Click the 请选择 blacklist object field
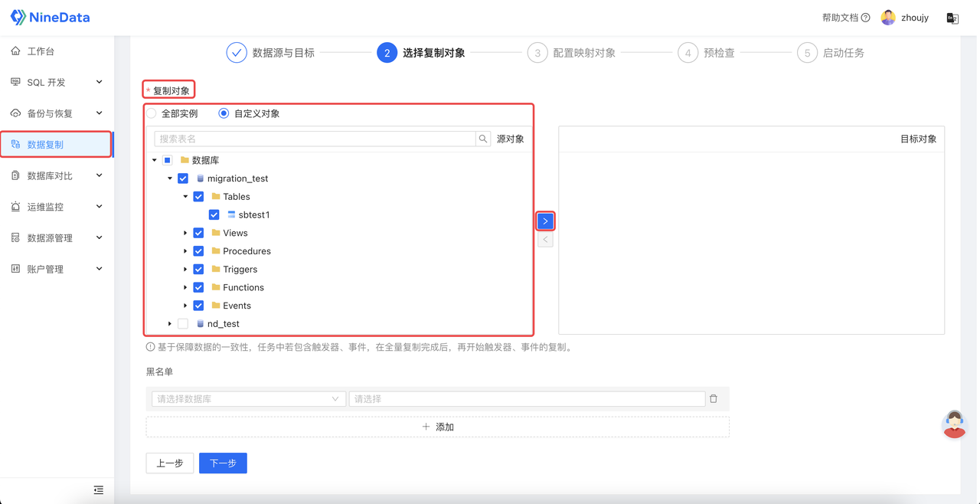 pyautogui.click(x=527, y=399)
